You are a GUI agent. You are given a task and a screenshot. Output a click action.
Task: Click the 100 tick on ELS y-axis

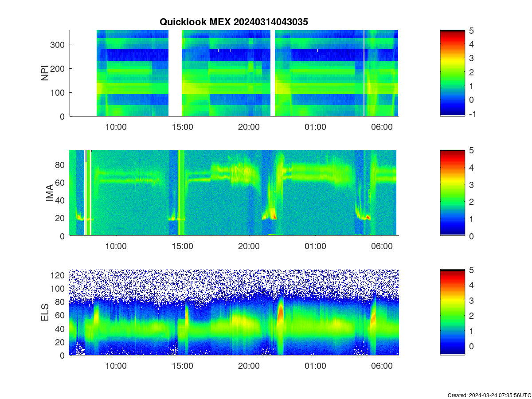coord(58,289)
